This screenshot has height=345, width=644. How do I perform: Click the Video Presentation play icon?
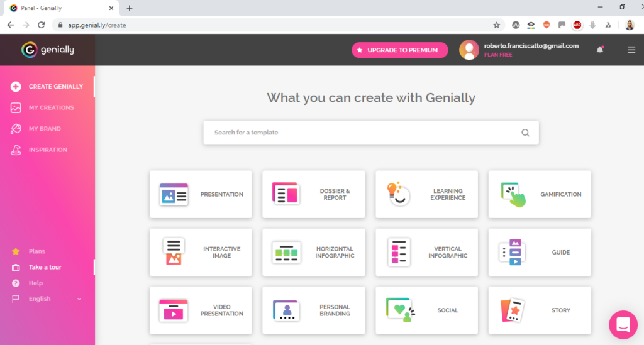174,310
